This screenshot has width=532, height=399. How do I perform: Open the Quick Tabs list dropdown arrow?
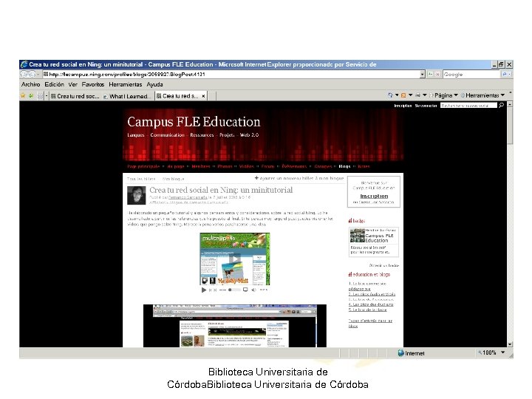tap(47, 96)
